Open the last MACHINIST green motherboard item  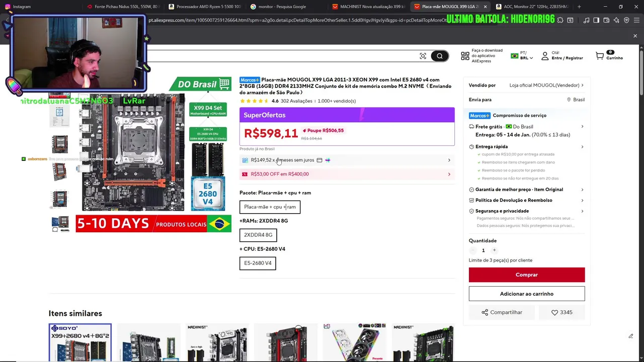point(423,342)
